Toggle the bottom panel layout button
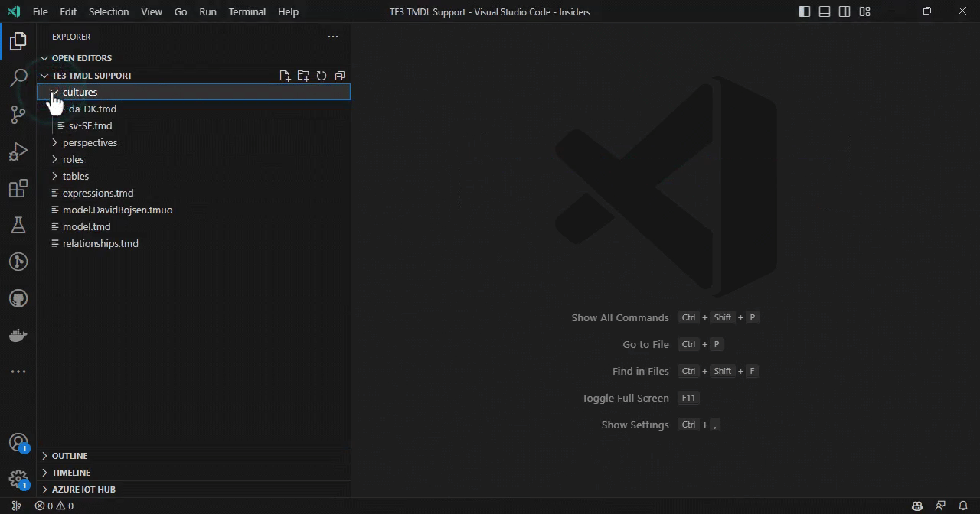The width and height of the screenshot is (980, 514). click(x=825, y=11)
